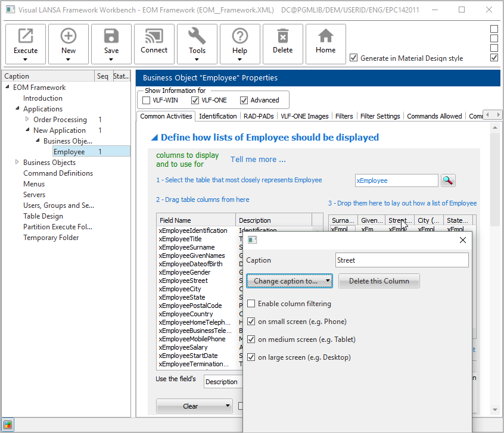Open the Change caption to dropdown

(288, 281)
